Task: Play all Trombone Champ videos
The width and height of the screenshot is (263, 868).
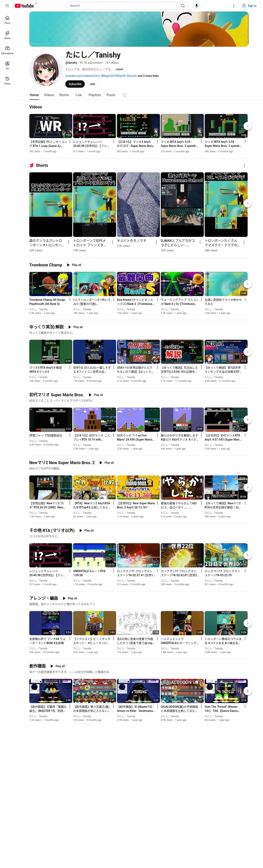Action: 74,265
